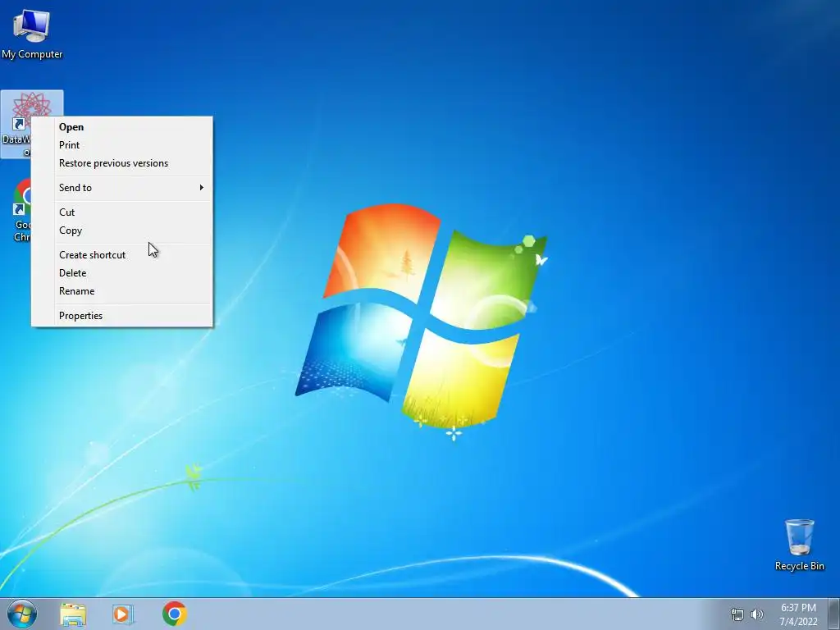
Task: Click the volume speaker icon in the tray
Action: (757, 614)
